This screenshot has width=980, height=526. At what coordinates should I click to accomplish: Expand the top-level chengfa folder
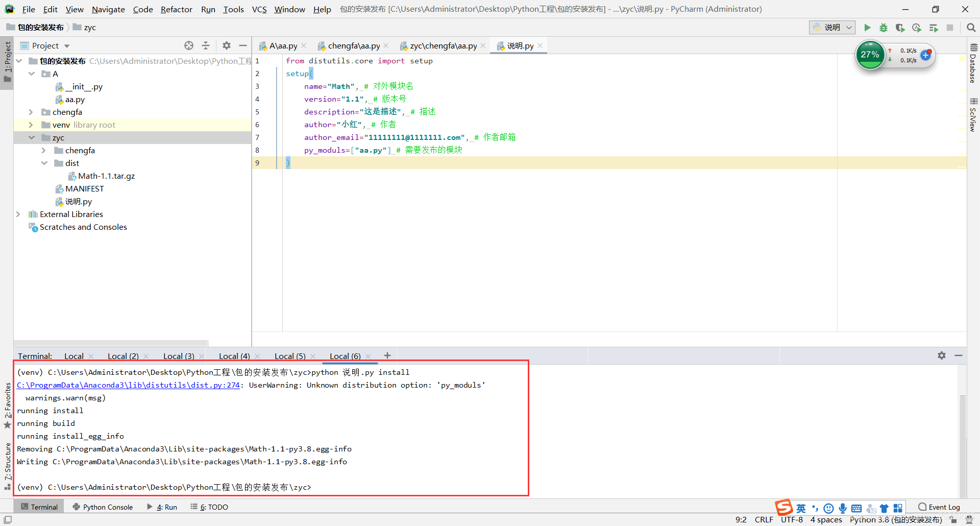point(32,112)
